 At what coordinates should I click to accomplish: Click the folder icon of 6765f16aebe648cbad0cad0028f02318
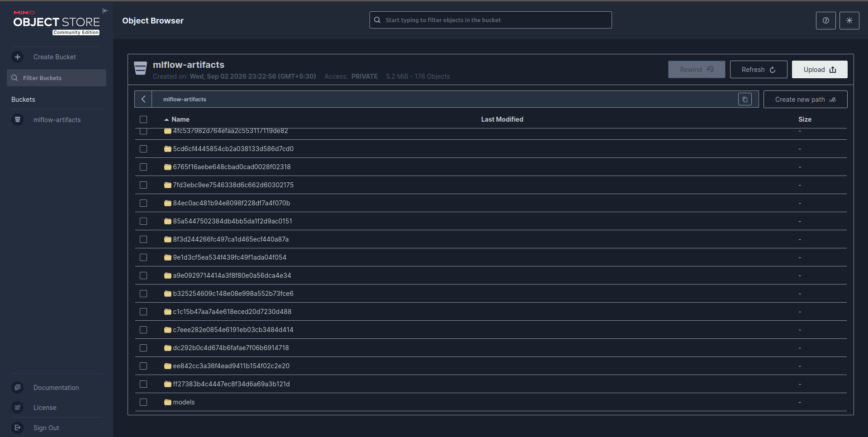168,167
